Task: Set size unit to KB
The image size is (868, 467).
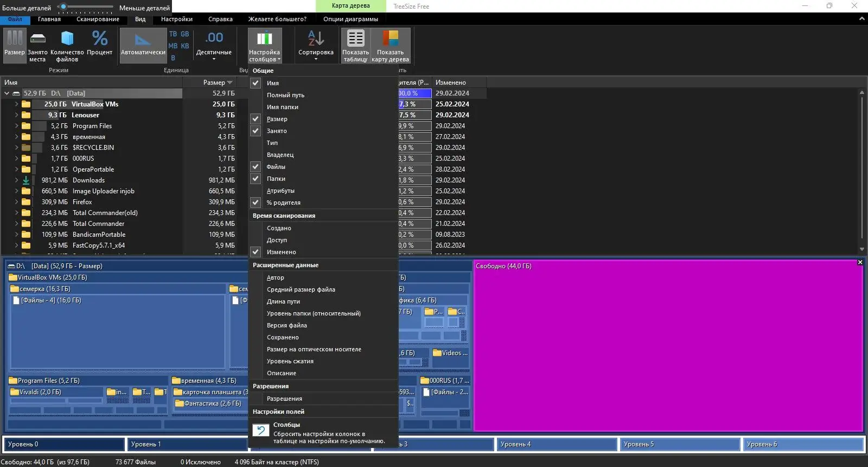Action: (x=185, y=46)
